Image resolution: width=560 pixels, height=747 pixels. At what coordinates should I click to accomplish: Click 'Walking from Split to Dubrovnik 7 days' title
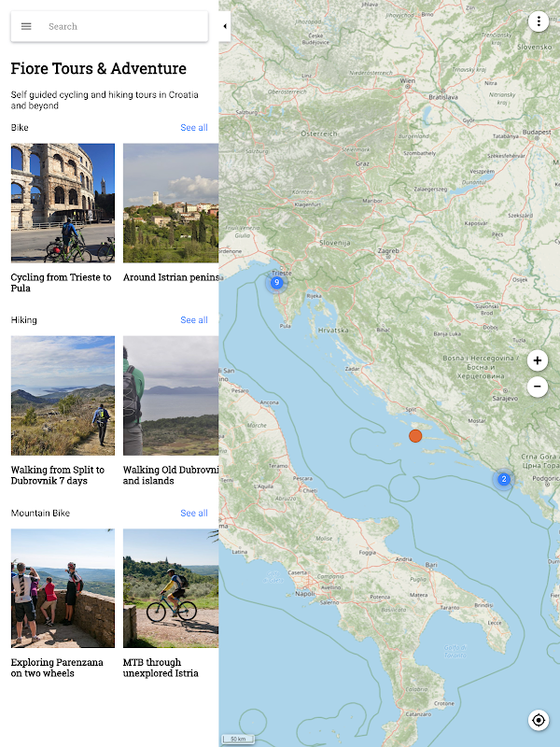pyautogui.click(x=58, y=475)
